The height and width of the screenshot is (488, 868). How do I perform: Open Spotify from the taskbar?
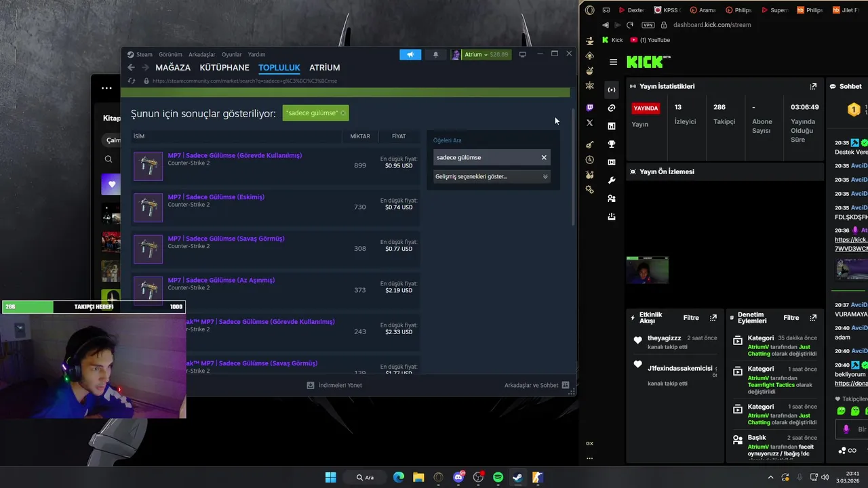[498, 477]
